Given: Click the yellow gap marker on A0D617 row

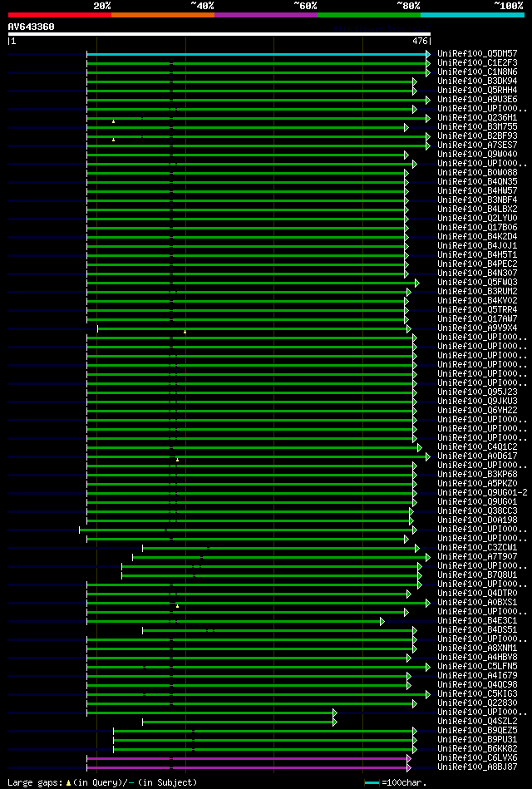Looking at the screenshot, I should [x=177, y=460].
